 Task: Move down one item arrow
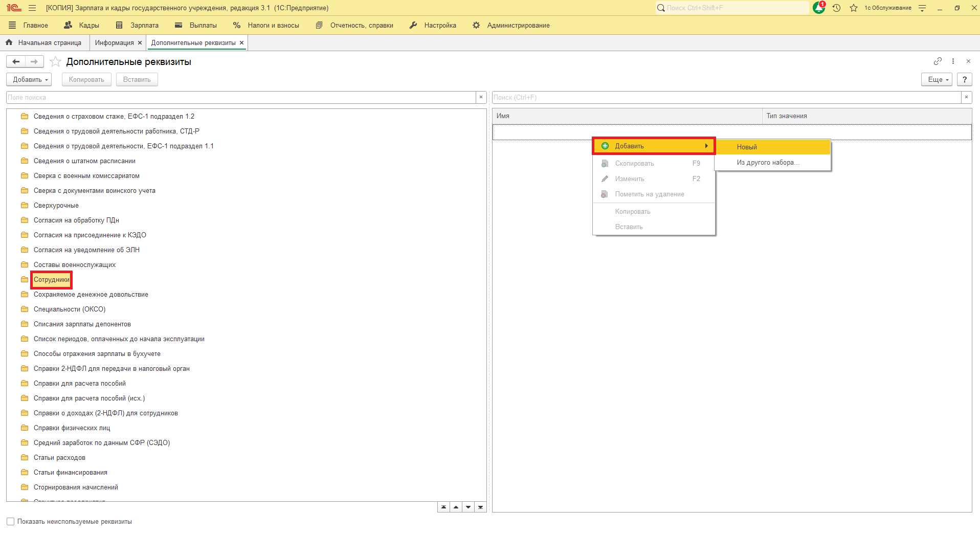pos(468,507)
